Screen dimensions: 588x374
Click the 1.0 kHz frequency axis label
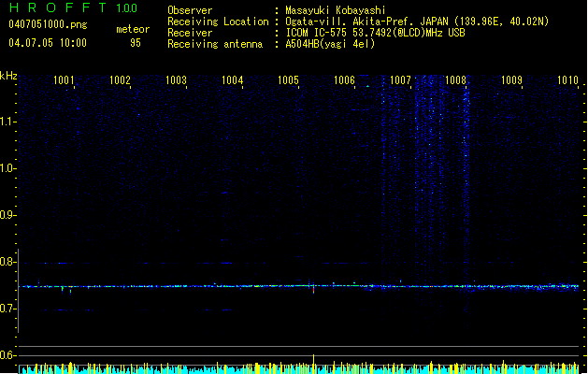tap(7, 168)
